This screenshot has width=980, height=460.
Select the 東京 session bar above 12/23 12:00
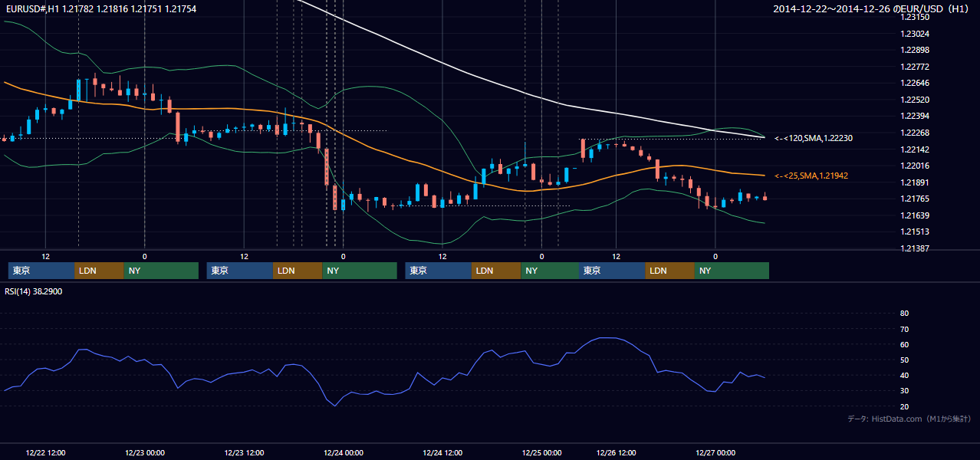point(240,271)
